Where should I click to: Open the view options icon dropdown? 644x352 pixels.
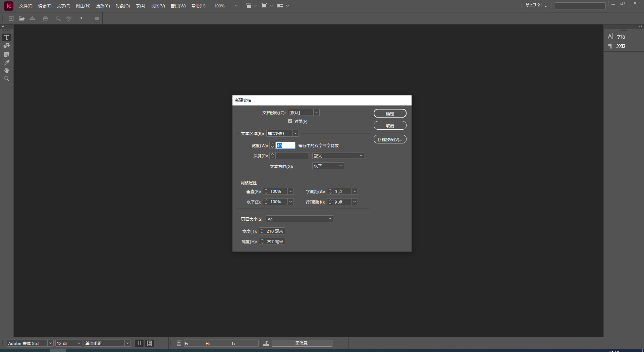pyautogui.click(x=251, y=6)
